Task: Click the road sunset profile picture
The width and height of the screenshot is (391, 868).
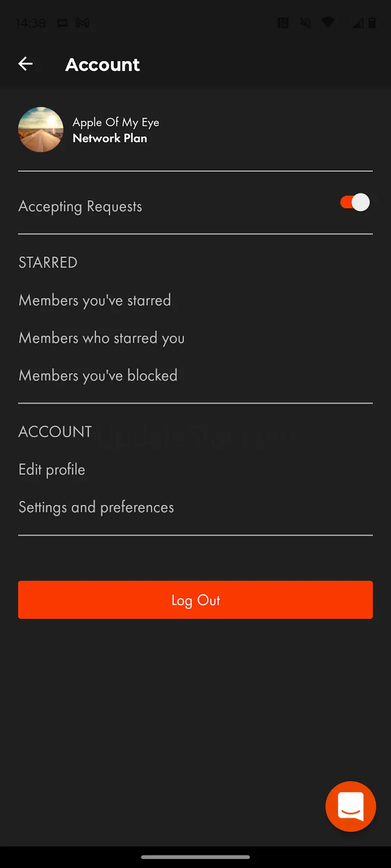Action: pyautogui.click(x=41, y=130)
